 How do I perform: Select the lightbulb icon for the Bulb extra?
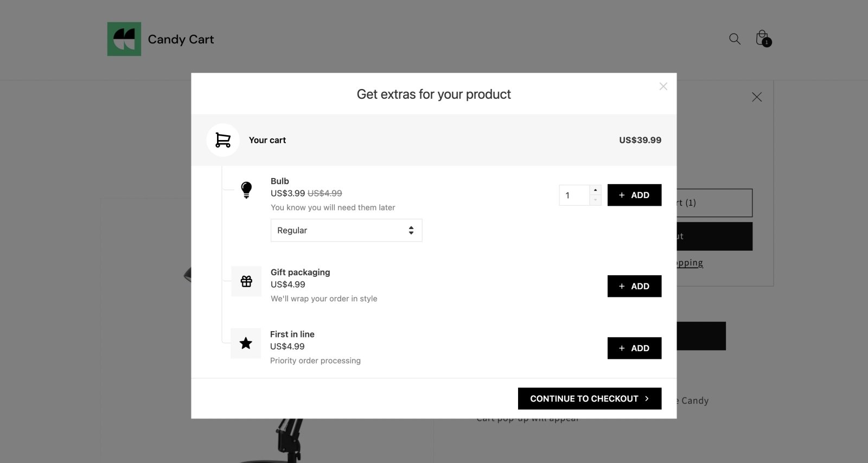[247, 190]
